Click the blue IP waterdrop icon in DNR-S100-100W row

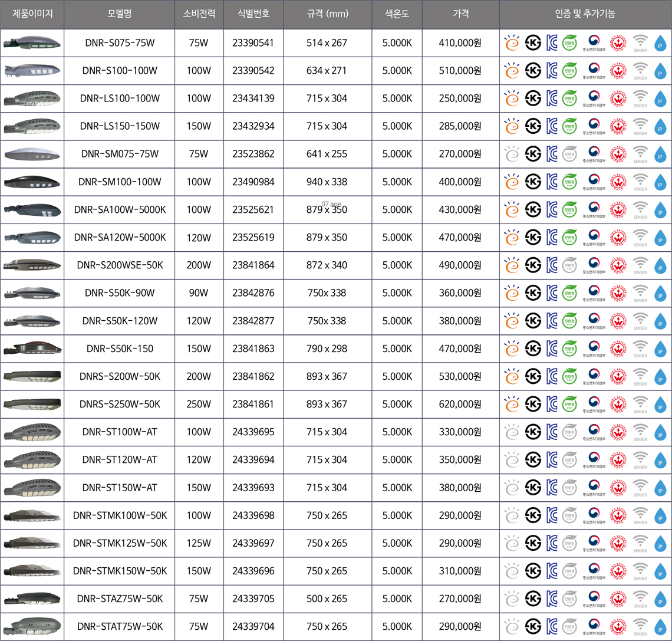(660, 71)
